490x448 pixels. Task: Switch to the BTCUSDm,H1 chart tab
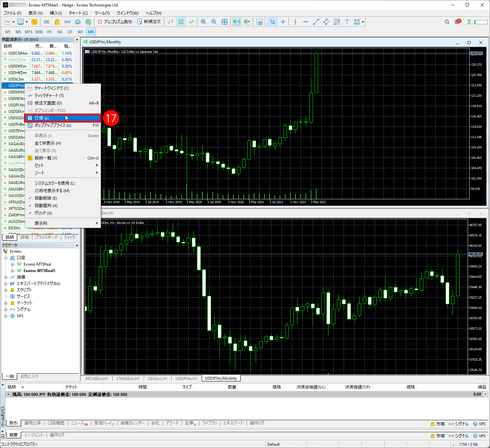(x=96, y=378)
